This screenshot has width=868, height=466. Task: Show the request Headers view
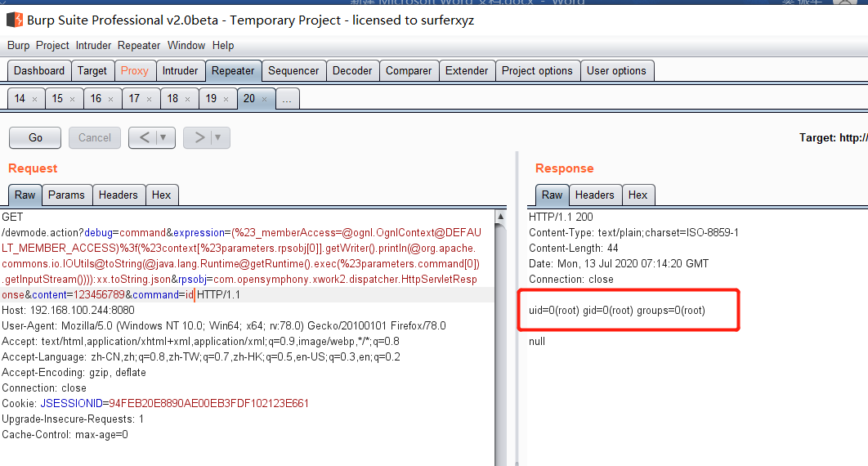coord(118,195)
